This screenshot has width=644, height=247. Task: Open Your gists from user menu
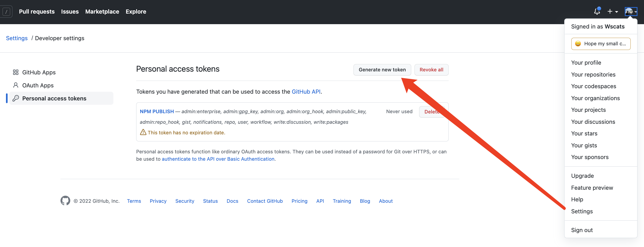coord(584,145)
